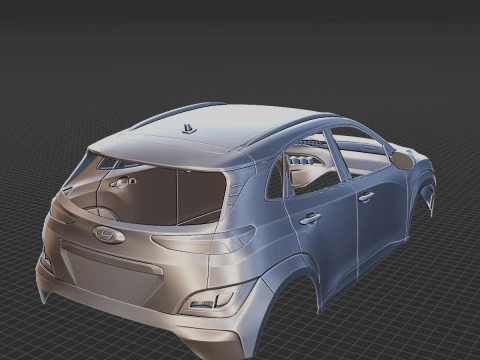480x360 pixels.
Task: Select the front door handle
Action: click(366, 196)
